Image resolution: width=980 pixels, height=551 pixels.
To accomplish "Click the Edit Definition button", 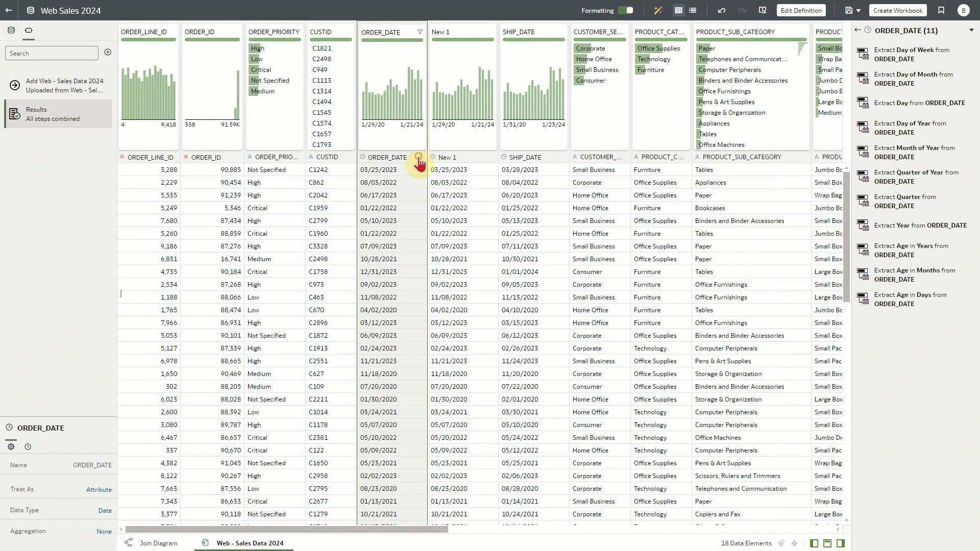I will (801, 10).
